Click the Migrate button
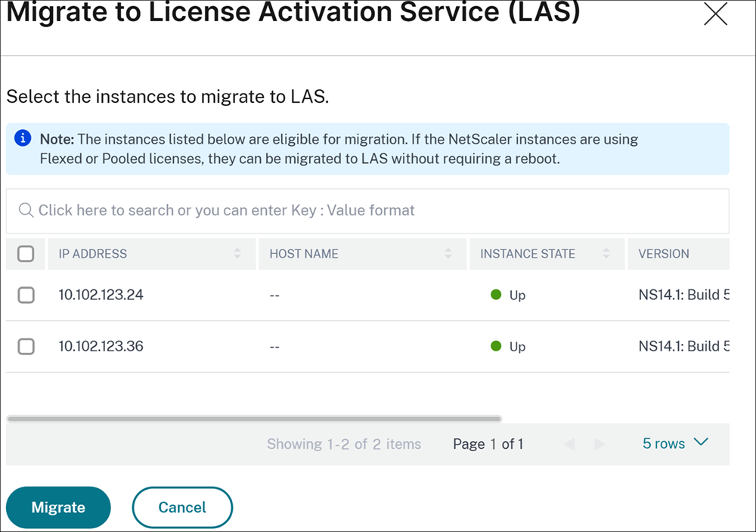 coord(58,507)
